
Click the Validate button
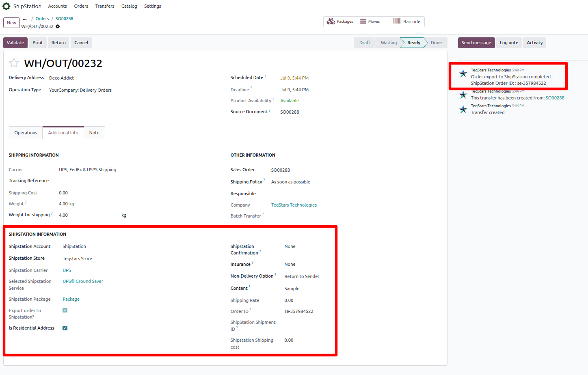[15, 43]
